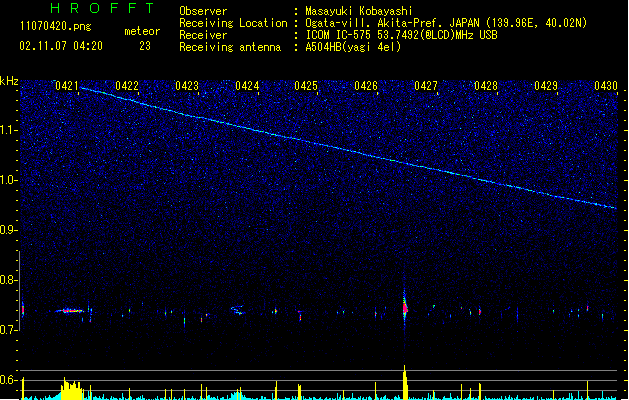
Task: Click the 1.0 kHz axis label
Action: pyautogui.click(x=8, y=180)
